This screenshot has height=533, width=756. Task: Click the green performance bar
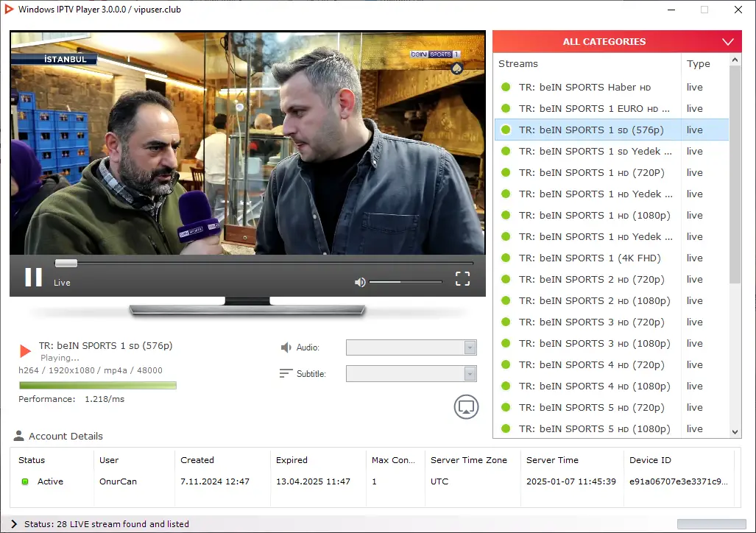point(98,386)
